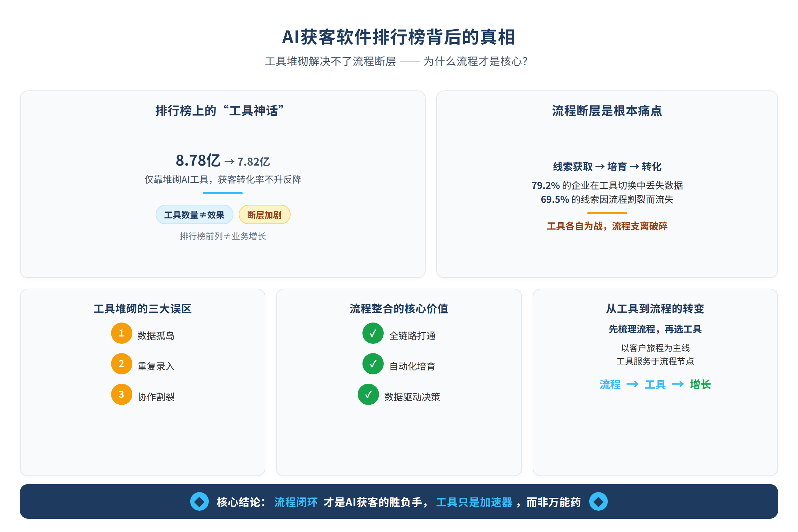Click the large figure 8.78亿
Screen dimensions: 798x532
click(198, 160)
